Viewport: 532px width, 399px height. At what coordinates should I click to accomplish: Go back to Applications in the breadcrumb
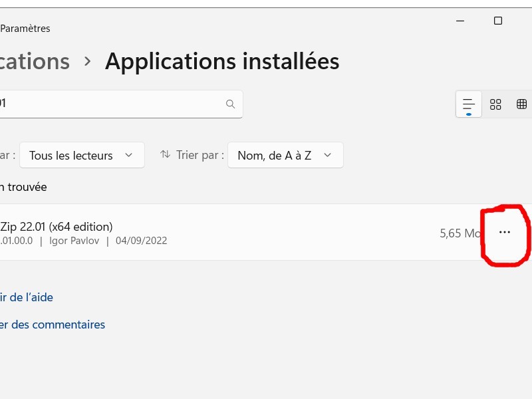35,62
